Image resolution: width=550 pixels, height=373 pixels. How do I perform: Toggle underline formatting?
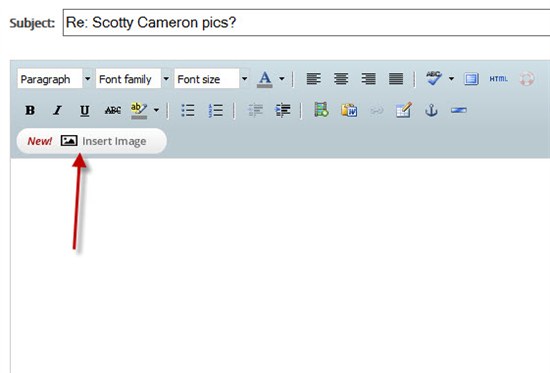click(85, 111)
